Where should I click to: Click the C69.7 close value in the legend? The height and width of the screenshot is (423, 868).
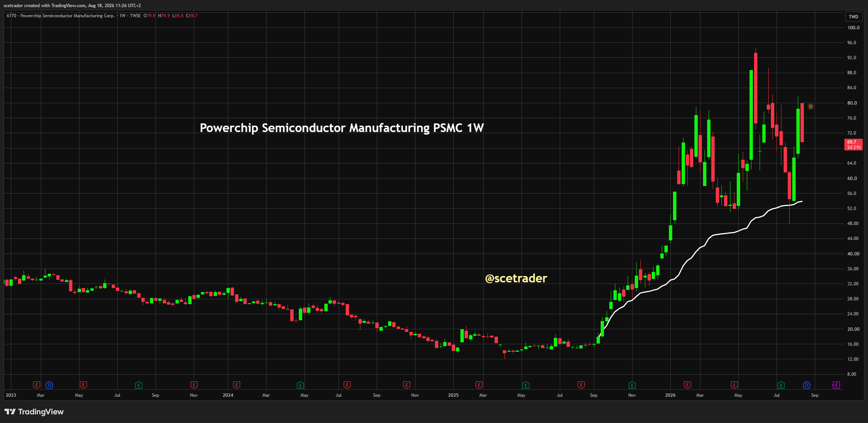(x=192, y=16)
